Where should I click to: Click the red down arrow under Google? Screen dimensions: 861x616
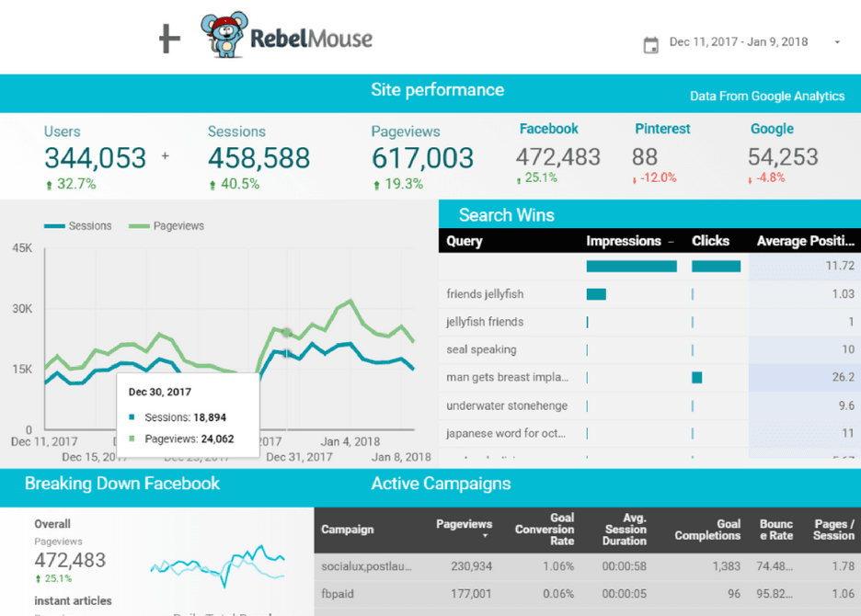point(751,178)
